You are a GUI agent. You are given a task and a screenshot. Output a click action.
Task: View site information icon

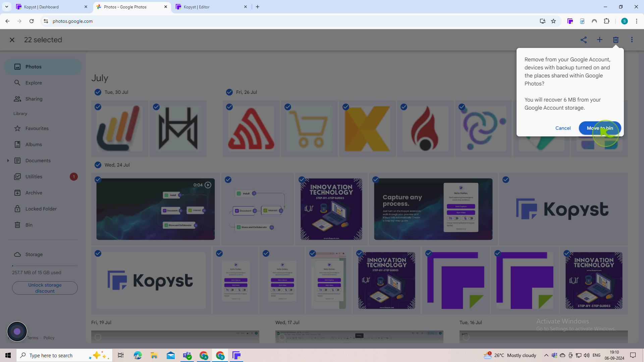pyautogui.click(x=46, y=21)
